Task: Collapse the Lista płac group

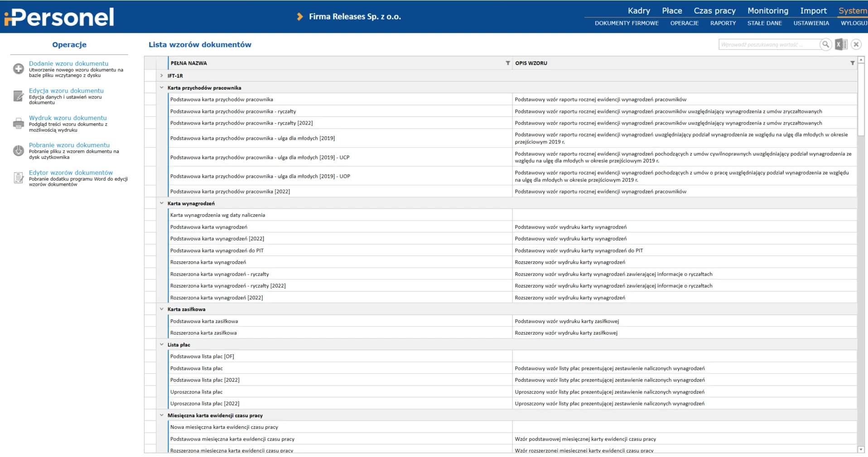Action: click(162, 345)
